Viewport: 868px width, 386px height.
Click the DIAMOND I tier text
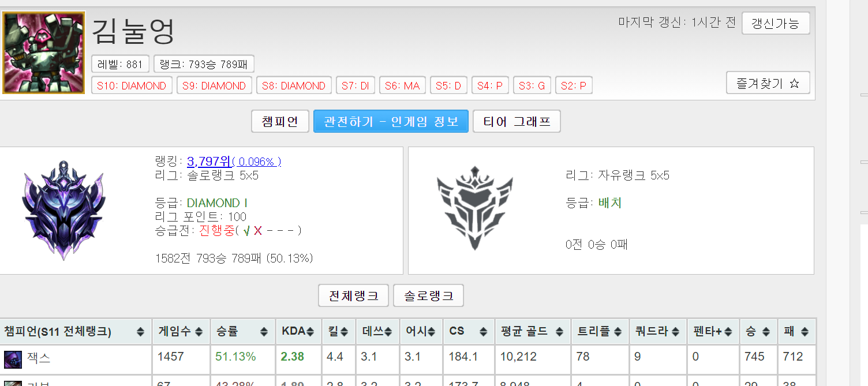pyautogui.click(x=218, y=203)
